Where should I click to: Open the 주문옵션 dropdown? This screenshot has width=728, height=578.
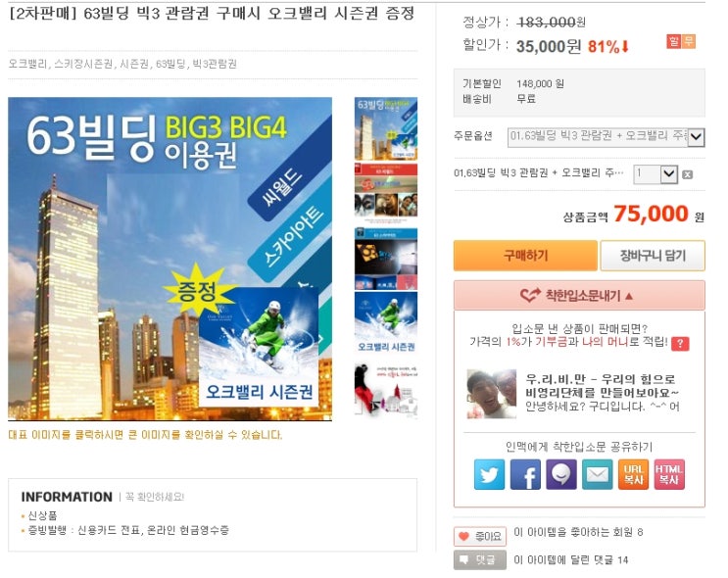pos(606,137)
